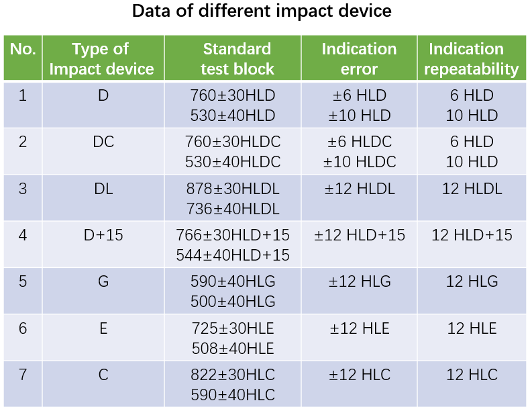Click the 'Type of Impact device' header
532x411 pixels.
[x=103, y=59]
